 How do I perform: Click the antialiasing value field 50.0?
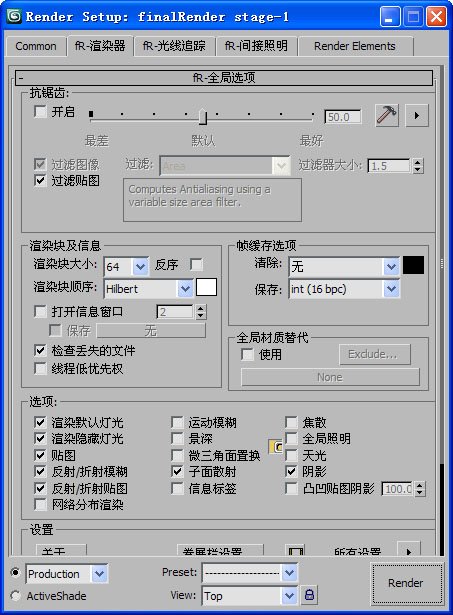[343, 117]
